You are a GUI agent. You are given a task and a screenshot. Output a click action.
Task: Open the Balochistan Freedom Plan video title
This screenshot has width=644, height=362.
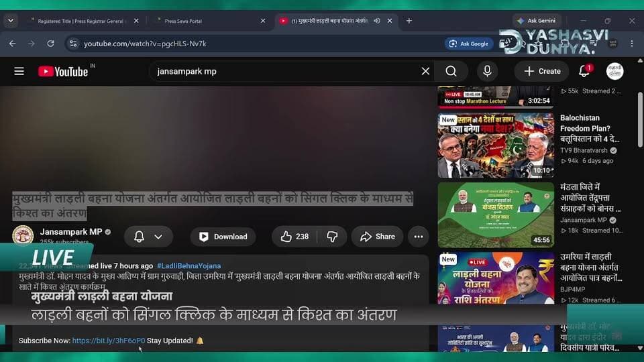pyautogui.click(x=590, y=128)
